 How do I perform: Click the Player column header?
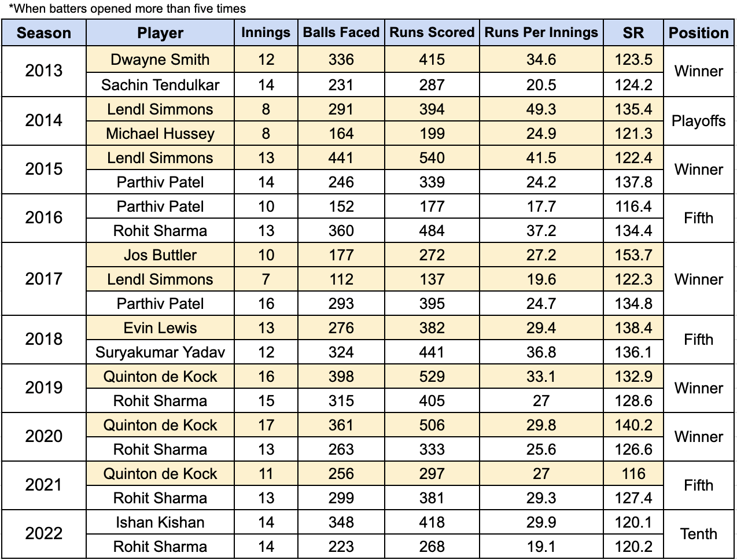click(x=160, y=33)
